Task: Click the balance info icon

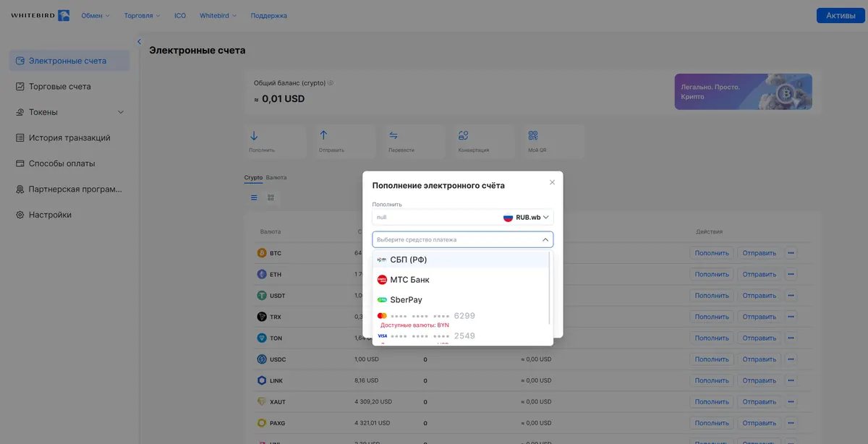Action: [x=331, y=83]
